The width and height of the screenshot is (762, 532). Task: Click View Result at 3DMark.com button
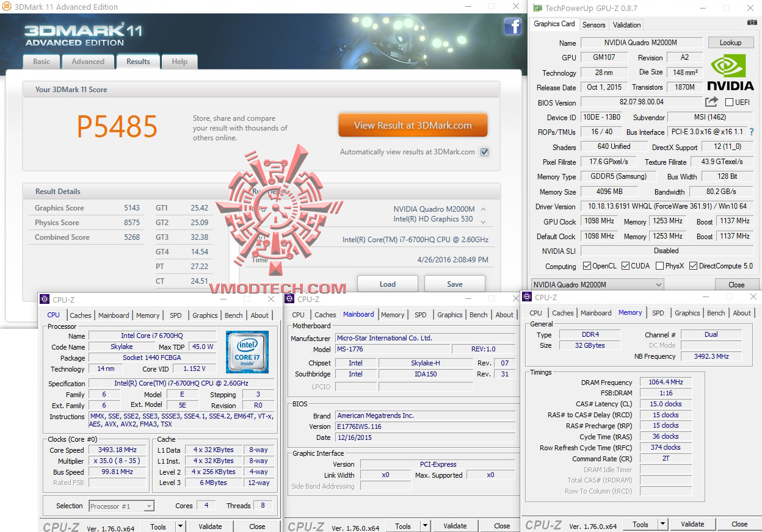[x=413, y=126]
